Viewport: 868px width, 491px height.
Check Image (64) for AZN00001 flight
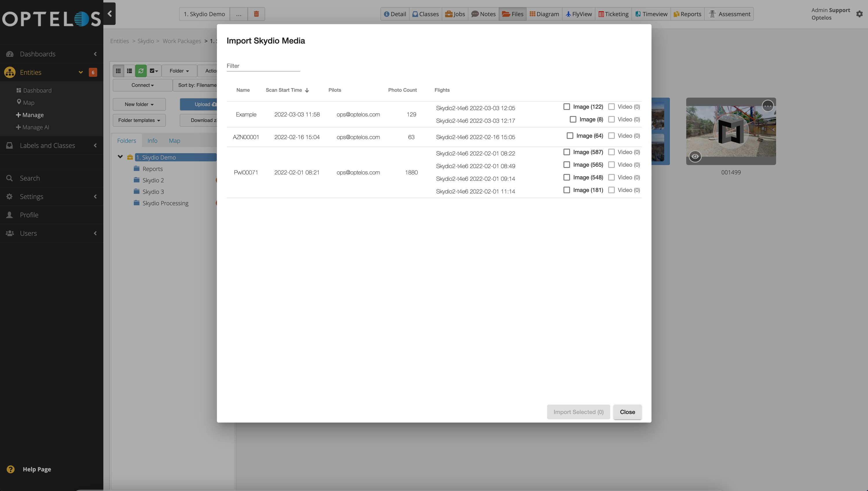coord(570,136)
